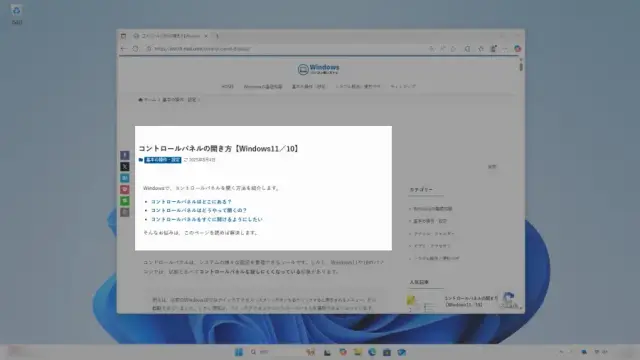The image size is (640, 360).
Task: Open link コントロールパネルをすぐに開けるようにしたい
Action: pos(207,219)
